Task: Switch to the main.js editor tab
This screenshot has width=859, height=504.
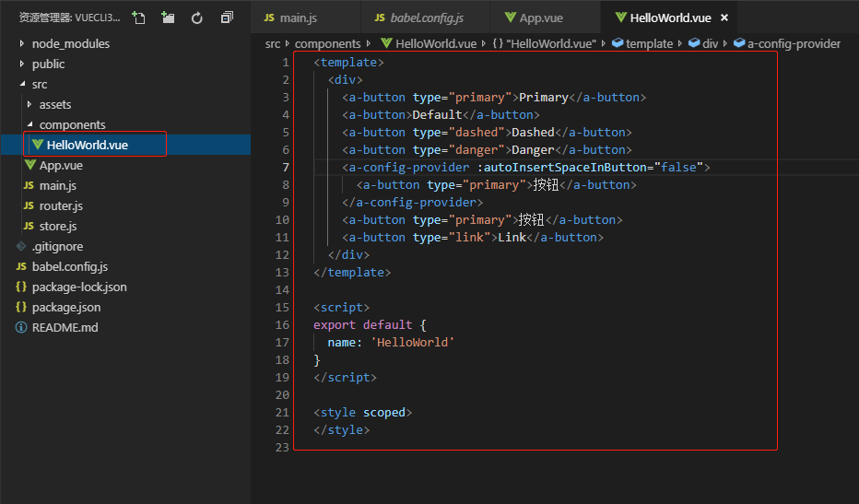Action: (x=306, y=18)
